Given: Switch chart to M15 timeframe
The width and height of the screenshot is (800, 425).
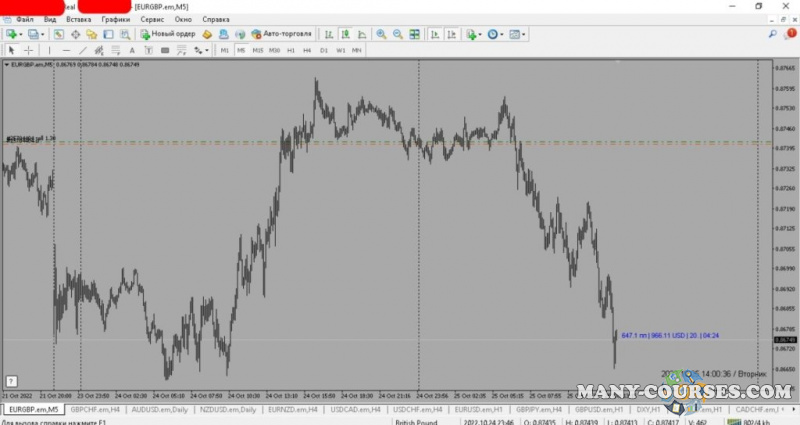Looking at the screenshot, I should [x=257, y=50].
